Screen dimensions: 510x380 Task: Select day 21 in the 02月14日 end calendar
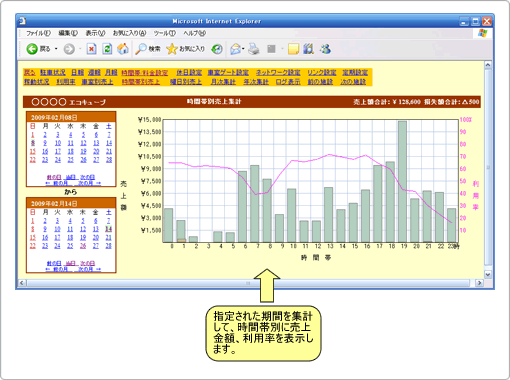109,237
